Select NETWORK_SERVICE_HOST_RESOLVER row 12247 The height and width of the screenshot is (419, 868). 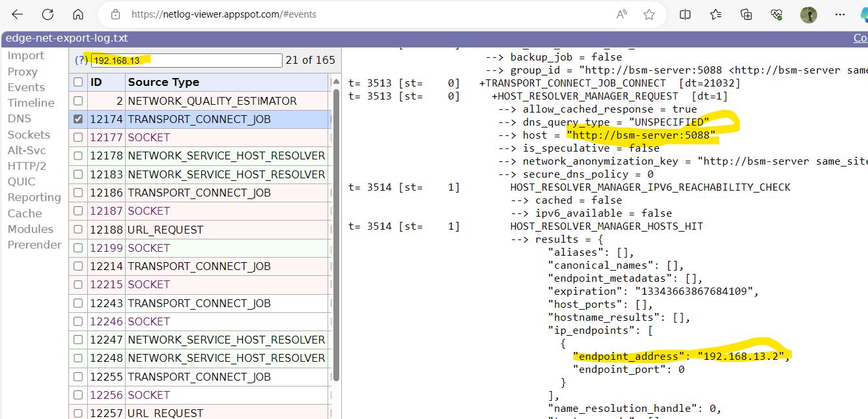pos(200,340)
